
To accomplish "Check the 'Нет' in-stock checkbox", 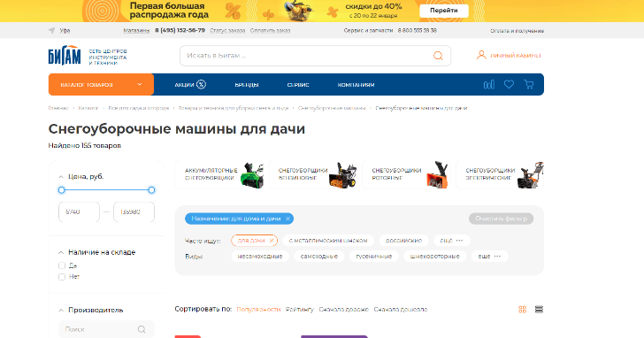I will [x=62, y=277].
